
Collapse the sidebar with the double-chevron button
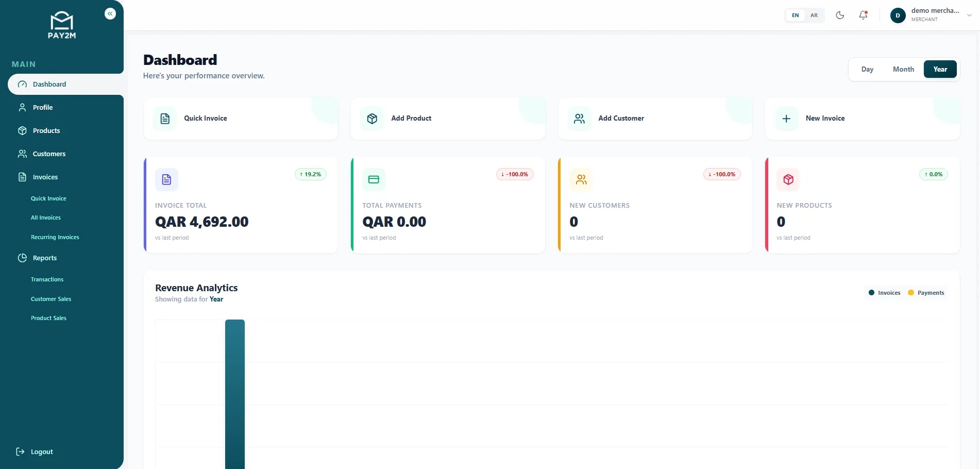pos(110,14)
